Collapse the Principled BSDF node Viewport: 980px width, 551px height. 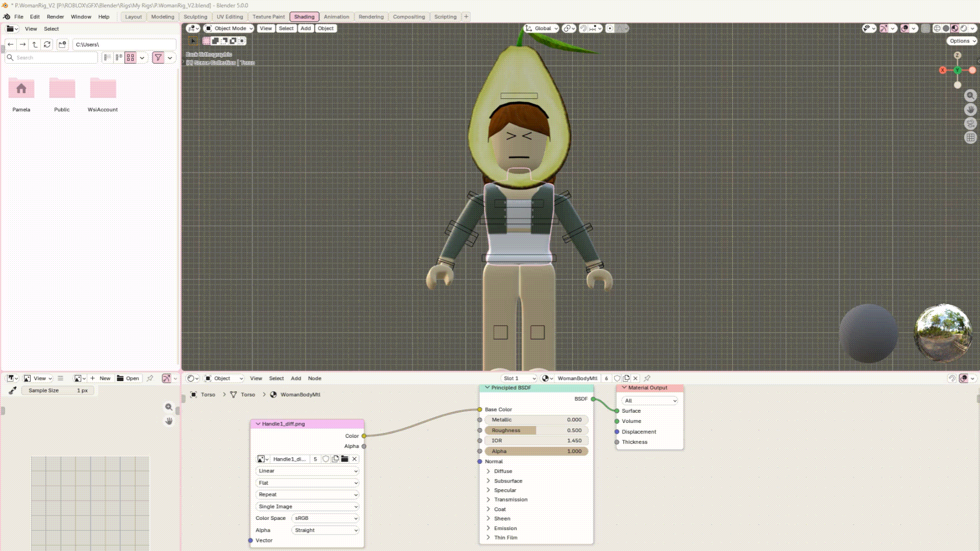point(487,388)
